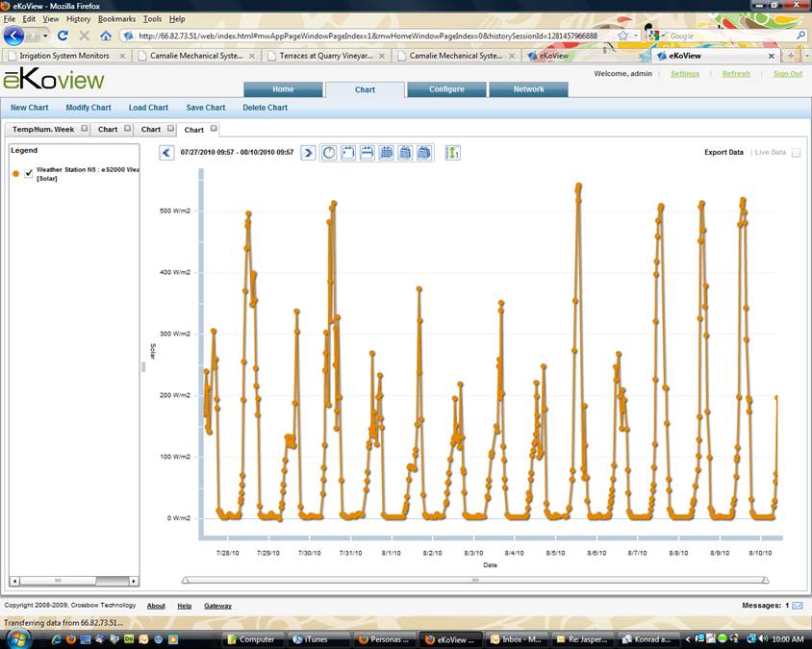Click the green vertical axis scale icon
The height and width of the screenshot is (649, 812).
(452, 153)
